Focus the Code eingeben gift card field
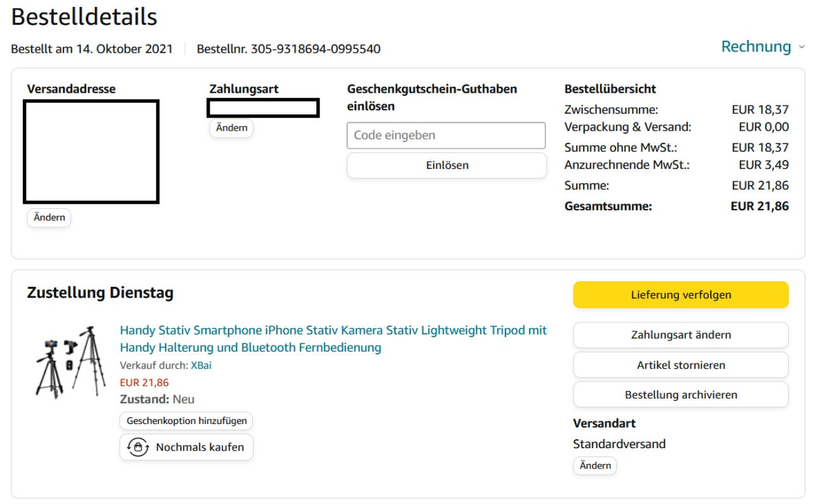This screenshot has height=504, width=813. click(x=446, y=135)
